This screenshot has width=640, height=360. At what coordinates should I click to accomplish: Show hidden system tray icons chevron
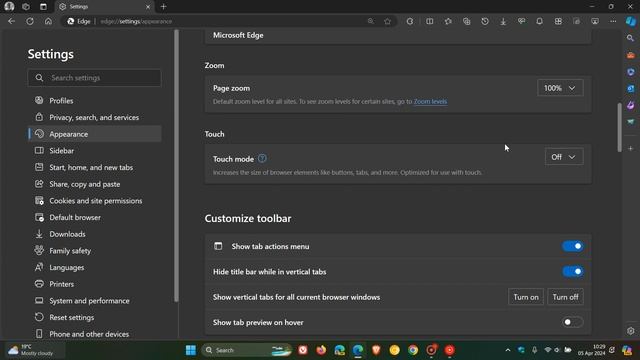point(508,350)
